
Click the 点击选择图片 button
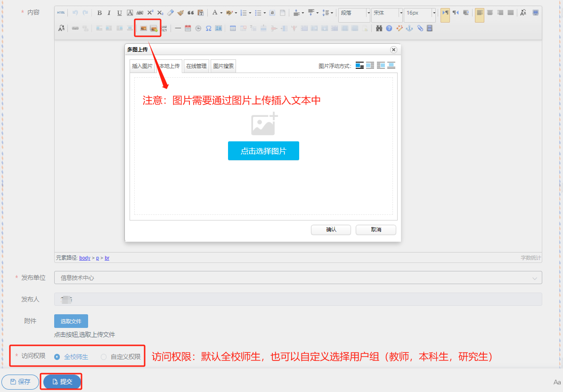pyautogui.click(x=263, y=151)
